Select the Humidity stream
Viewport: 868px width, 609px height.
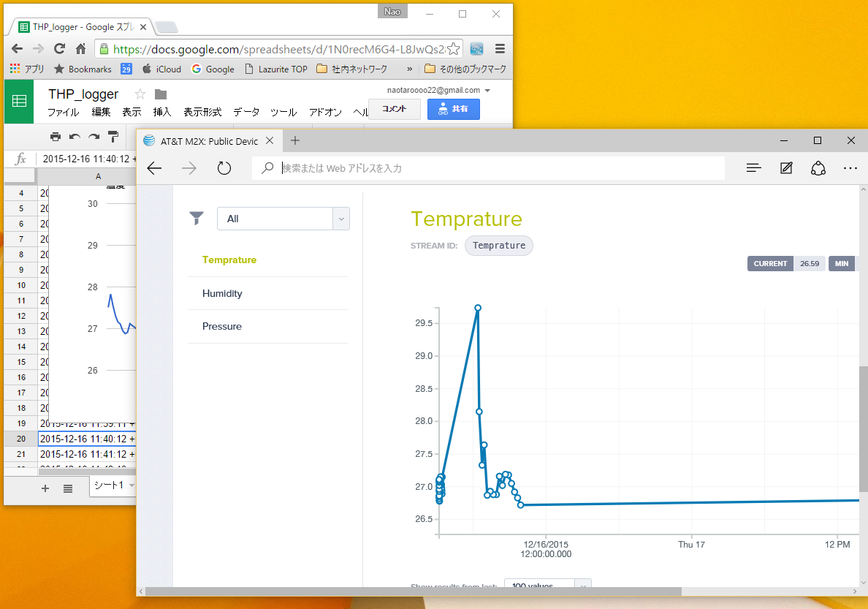click(222, 293)
